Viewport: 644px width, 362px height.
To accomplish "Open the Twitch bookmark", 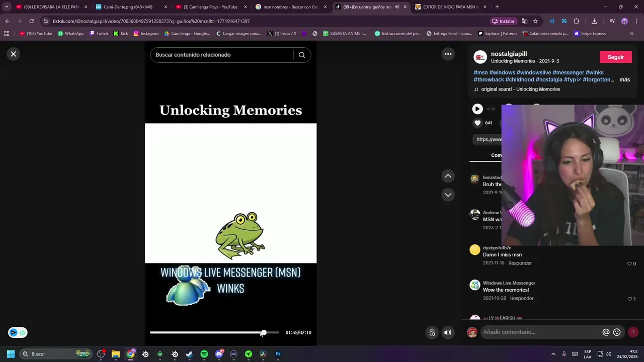I will coord(99,34).
